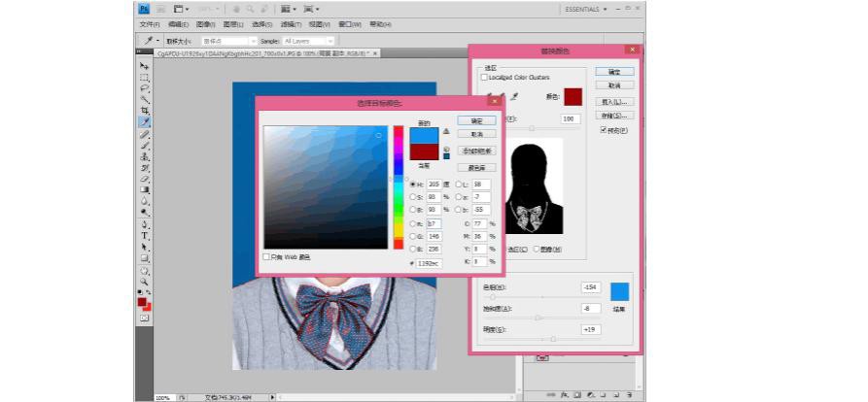Image resolution: width=868 pixels, height=402 pixels.
Task: Select the Path Selection tool
Action: tap(145, 247)
